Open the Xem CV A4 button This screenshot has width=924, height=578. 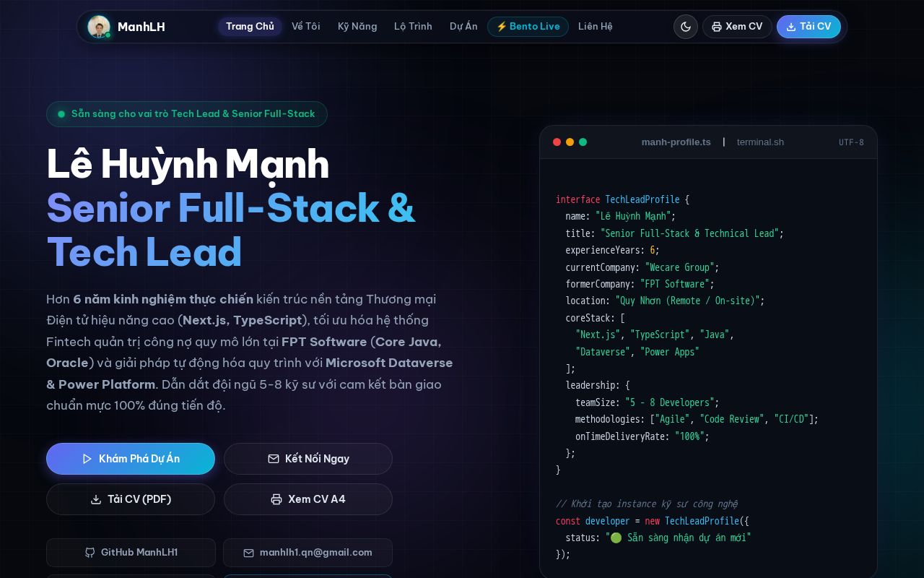coord(308,499)
